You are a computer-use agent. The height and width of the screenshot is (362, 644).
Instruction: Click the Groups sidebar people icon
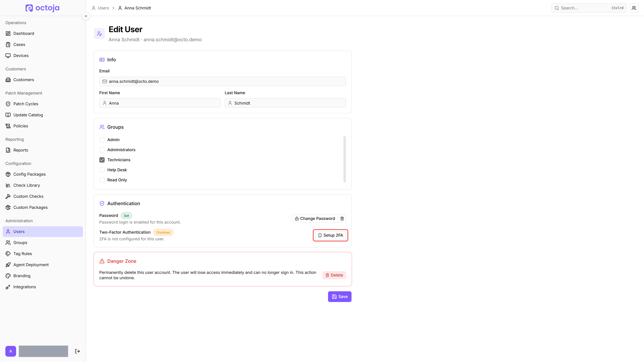click(x=8, y=243)
